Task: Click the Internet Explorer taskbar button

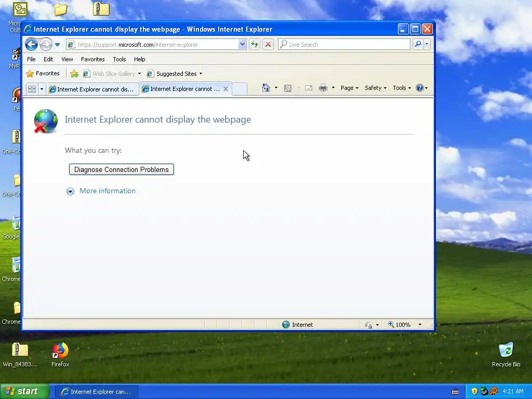Action: 96,392
